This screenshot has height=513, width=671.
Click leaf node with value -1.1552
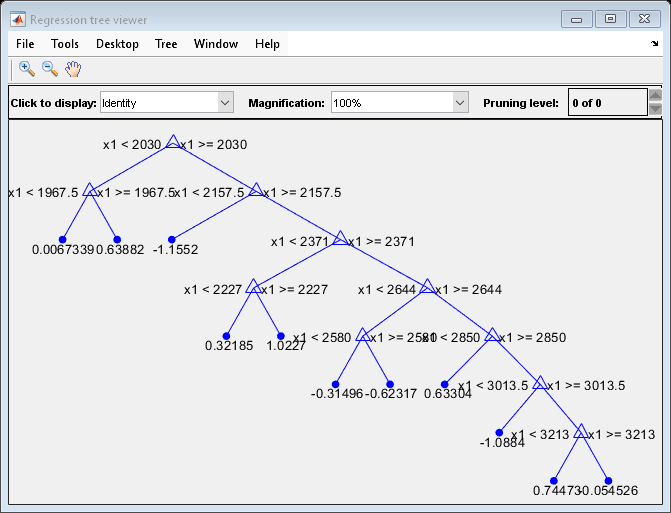click(x=172, y=240)
